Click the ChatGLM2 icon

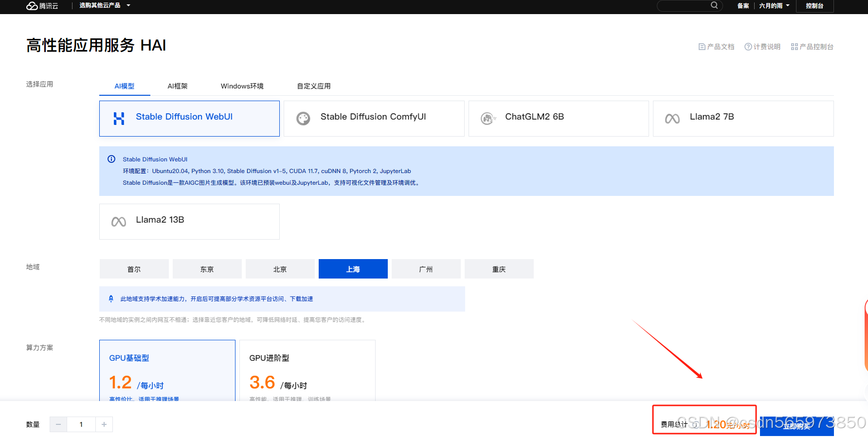coord(488,119)
